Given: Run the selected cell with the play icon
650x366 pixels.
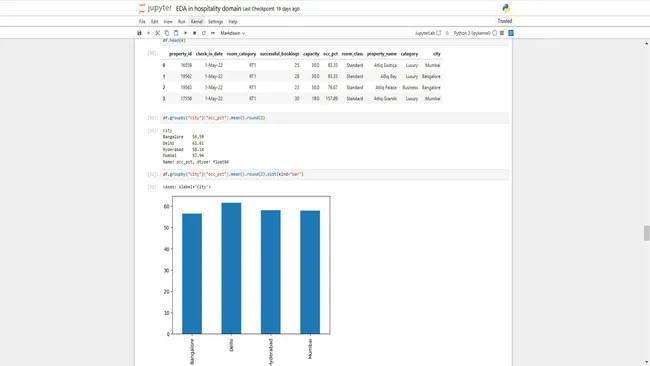Looking at the screenshot, I should click(x=185, y=33).
